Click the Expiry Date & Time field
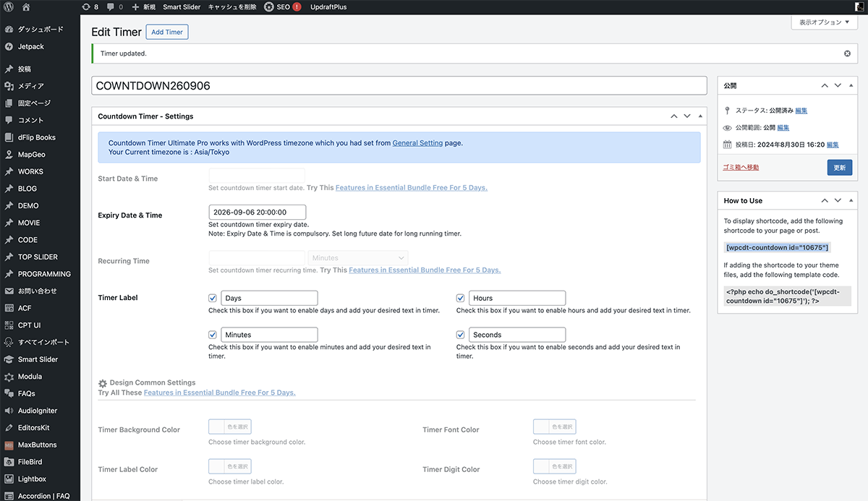This screenshot has height=501, width=868. pyautogui.click(x=257, y=213)
